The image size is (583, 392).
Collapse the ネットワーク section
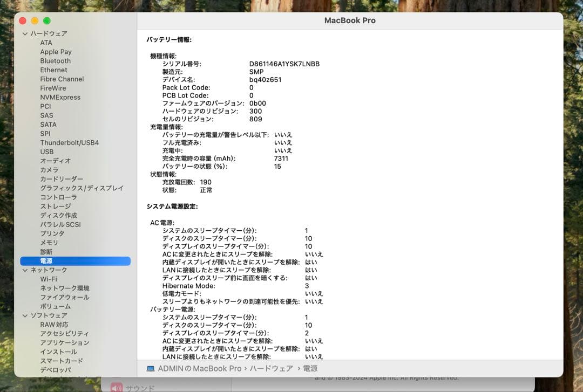coord(25,270)
